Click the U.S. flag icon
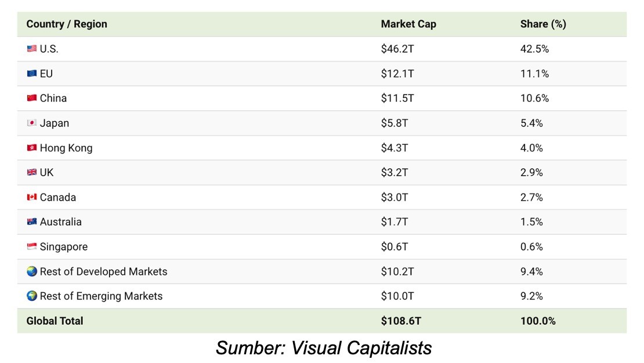This screenshot has height=363, width=644. pyautogui.click(x=32, y=49)
